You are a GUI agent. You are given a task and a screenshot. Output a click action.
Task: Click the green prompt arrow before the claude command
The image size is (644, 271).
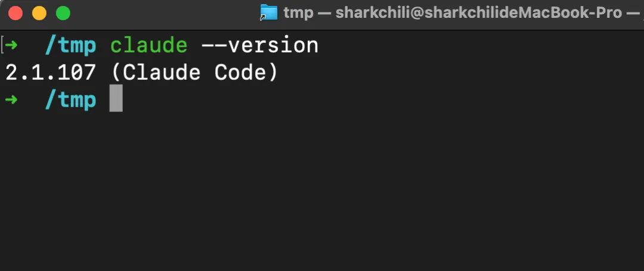tap(11, 45)
